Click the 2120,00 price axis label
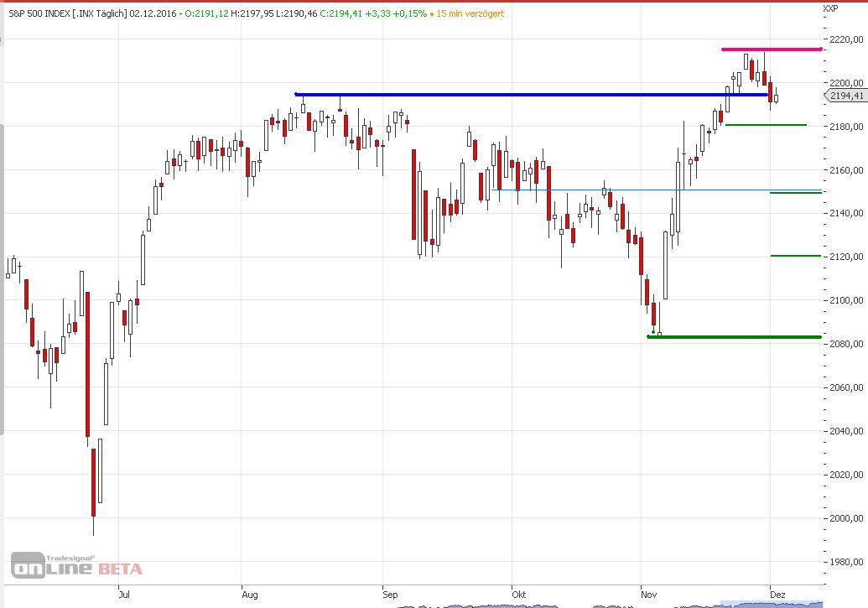Screen dimensions: 868x608 click(846, 257)
